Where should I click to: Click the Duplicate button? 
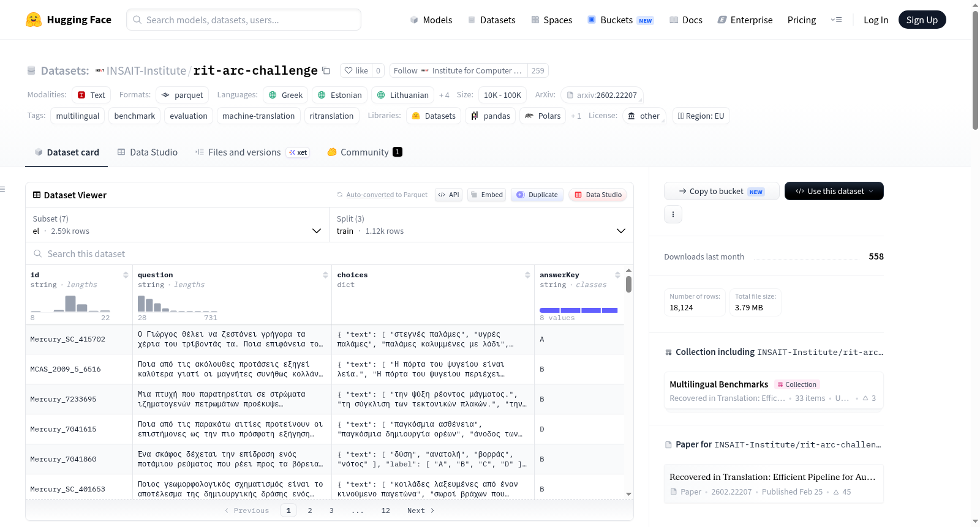537,195
